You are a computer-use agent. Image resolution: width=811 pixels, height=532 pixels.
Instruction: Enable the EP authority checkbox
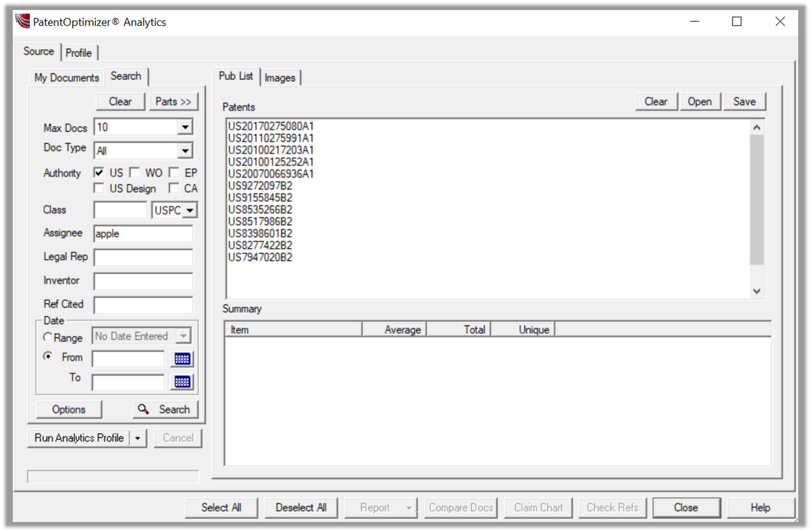174,172
